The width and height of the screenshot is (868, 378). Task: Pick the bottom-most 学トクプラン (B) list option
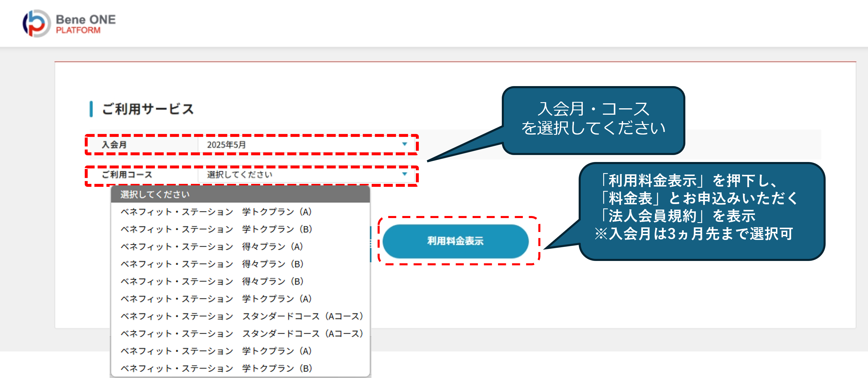click(x=240, y=368)
